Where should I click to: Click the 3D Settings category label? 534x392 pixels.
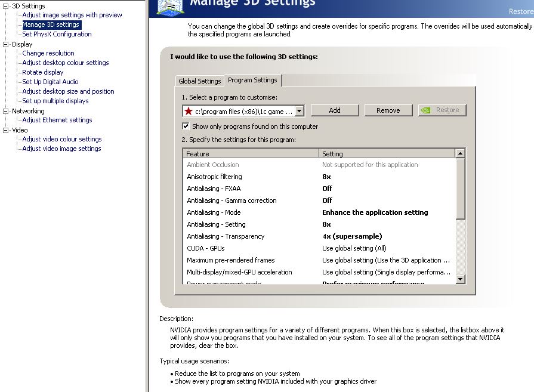click(28, 6)
